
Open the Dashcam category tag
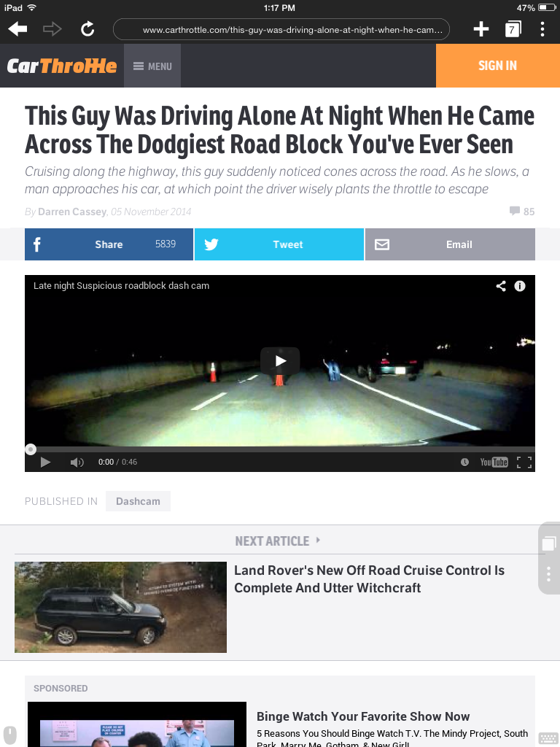138,501
